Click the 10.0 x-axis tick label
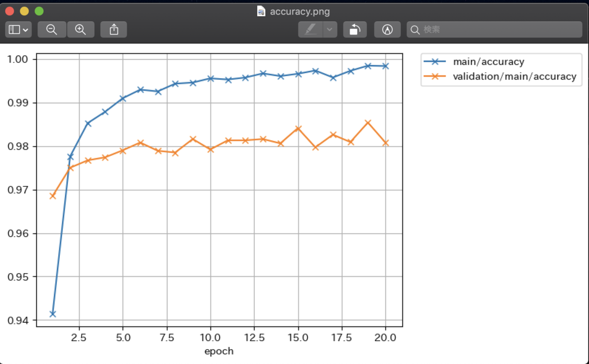 211,338
